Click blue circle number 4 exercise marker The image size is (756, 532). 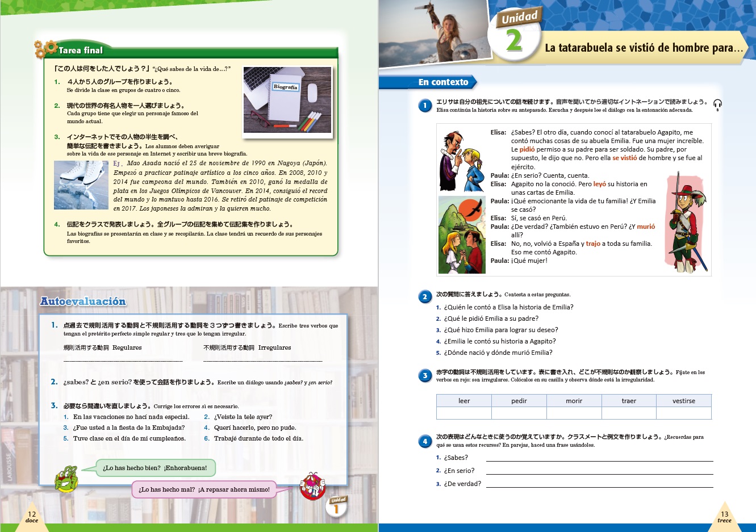[x=425, y=441]
